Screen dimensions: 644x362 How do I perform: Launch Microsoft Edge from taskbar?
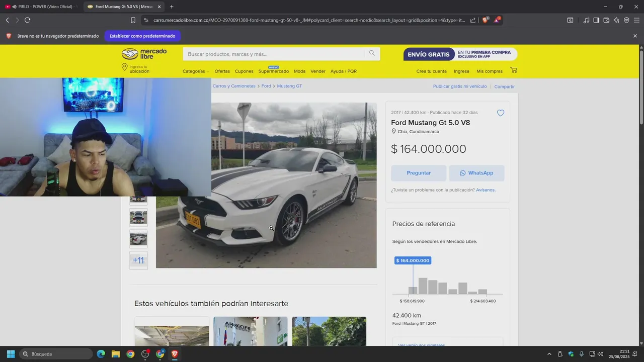(101, 354)
